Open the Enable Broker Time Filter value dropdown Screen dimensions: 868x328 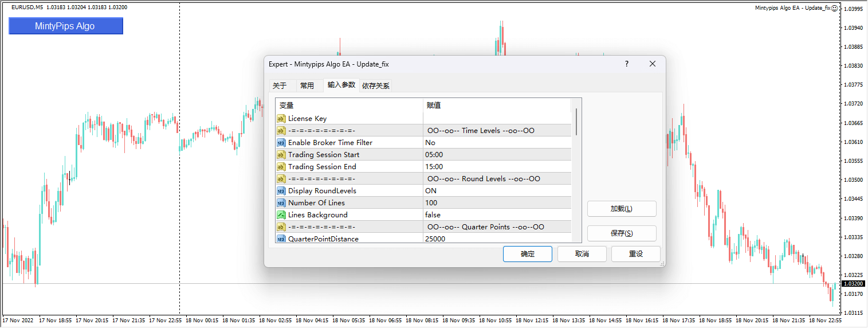[x=496, y=143]
